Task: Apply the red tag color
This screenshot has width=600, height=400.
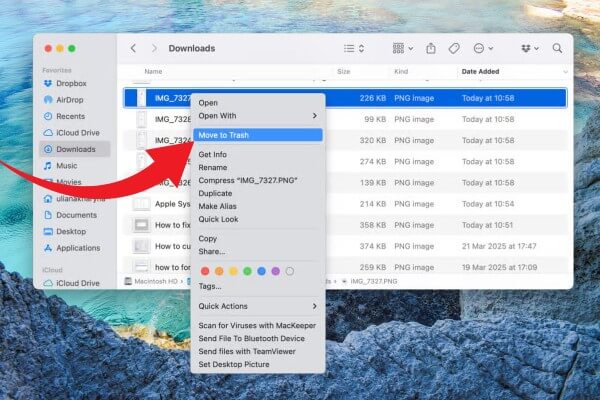Action: [x=205, y=271]
